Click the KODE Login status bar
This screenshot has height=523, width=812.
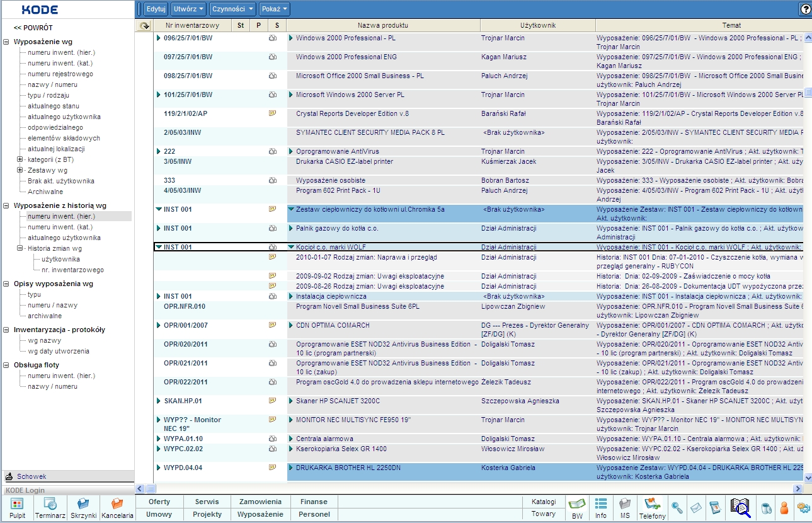coord(68,490)
